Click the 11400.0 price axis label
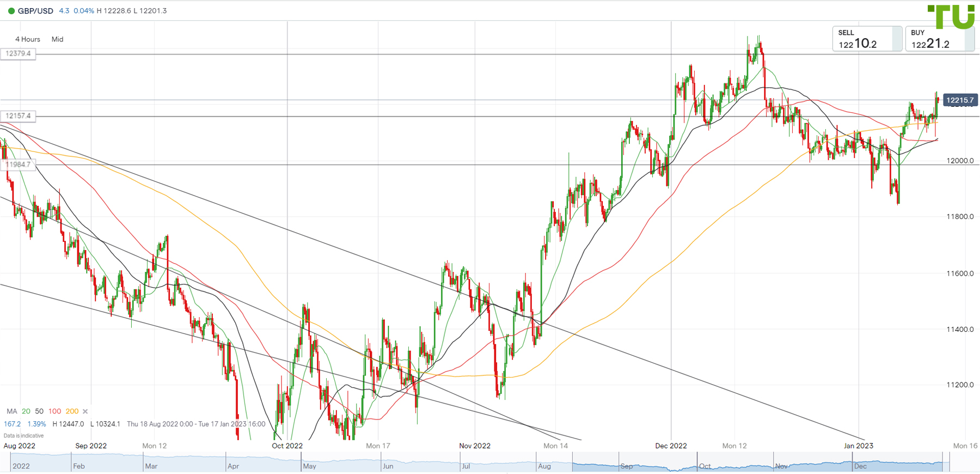This screenshot has height=474, width=980. [x=960, y=330]
